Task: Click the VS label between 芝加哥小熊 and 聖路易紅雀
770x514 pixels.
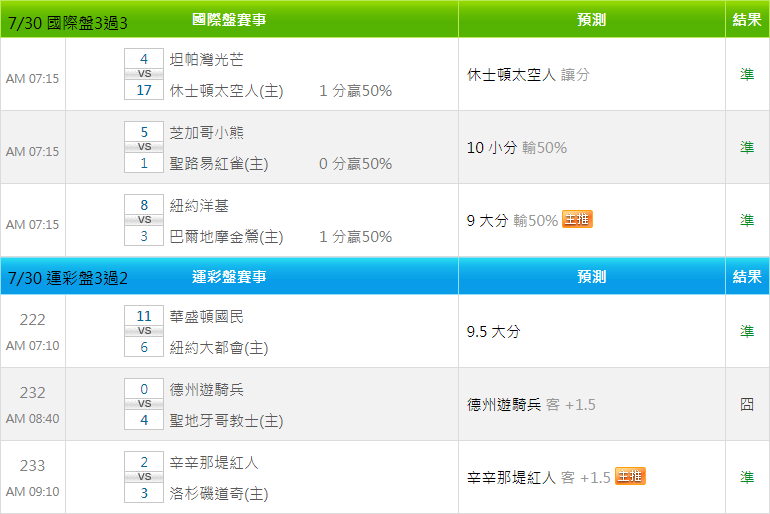Action: 144,147
